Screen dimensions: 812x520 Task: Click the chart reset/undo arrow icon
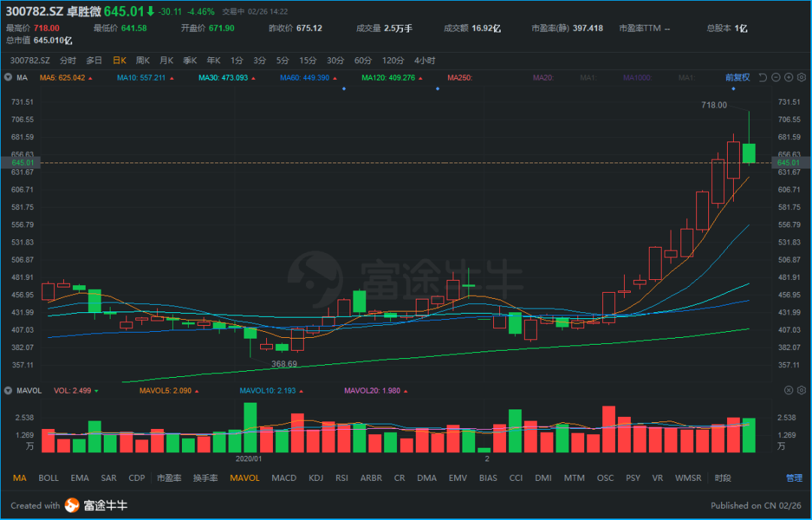tap(762, 77)
